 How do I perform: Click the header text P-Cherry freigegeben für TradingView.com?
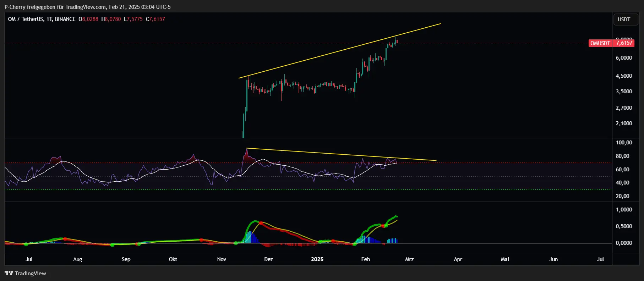(x=55, y=7)
